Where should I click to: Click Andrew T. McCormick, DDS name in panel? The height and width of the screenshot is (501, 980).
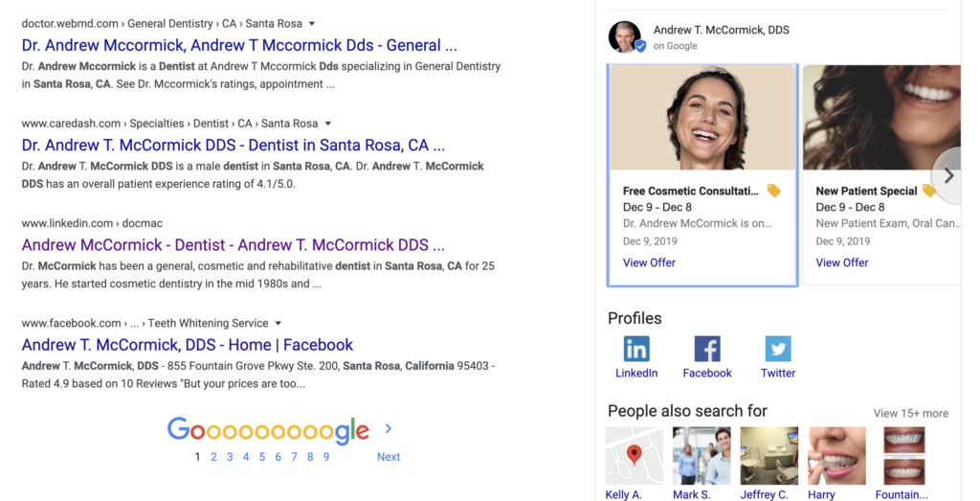tap(722, 30)
